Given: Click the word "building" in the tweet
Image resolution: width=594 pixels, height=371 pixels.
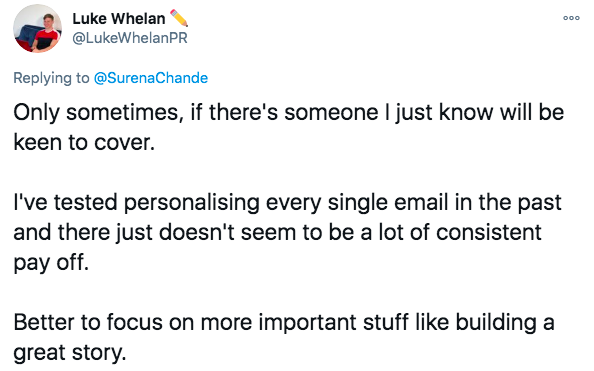Looking at the screenshot, I should 496,323.
